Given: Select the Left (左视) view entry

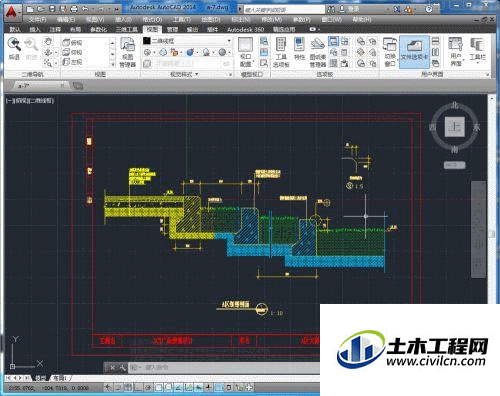Looking at the screenshot, I should click(x=72, y=62).
